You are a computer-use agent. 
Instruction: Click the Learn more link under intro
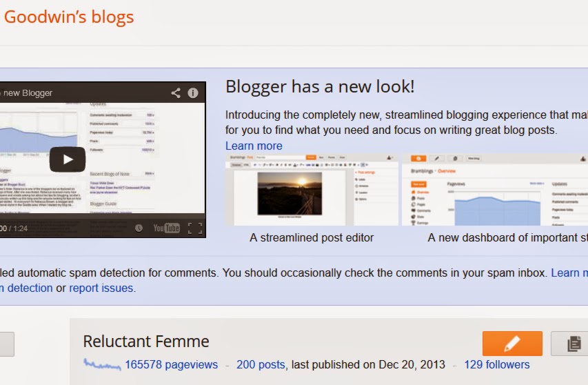coord(254,146)
